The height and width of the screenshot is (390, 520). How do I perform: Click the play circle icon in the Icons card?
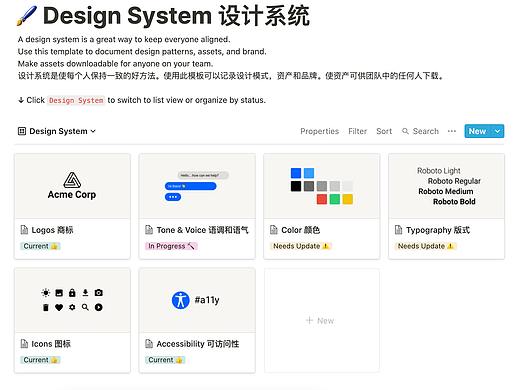coord(99,307)
